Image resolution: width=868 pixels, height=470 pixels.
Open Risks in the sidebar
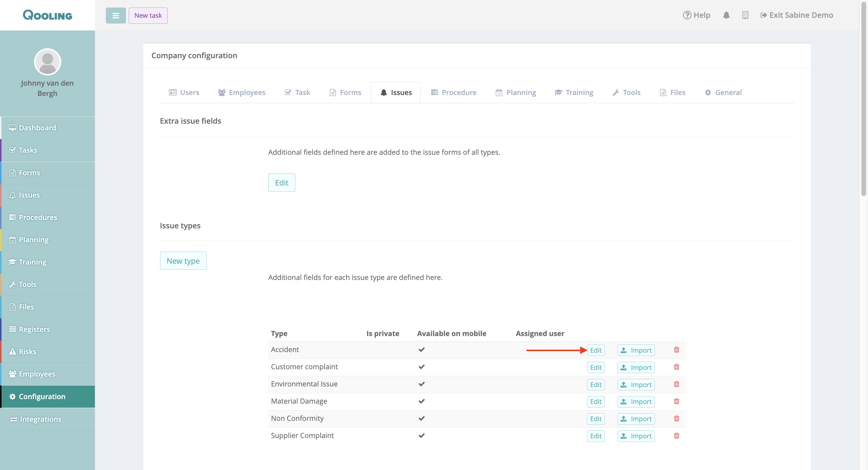[27, 351]
